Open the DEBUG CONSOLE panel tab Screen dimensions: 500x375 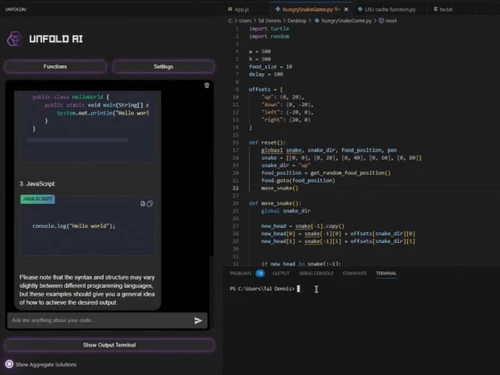pyautogui.click(x=316, y=273)
